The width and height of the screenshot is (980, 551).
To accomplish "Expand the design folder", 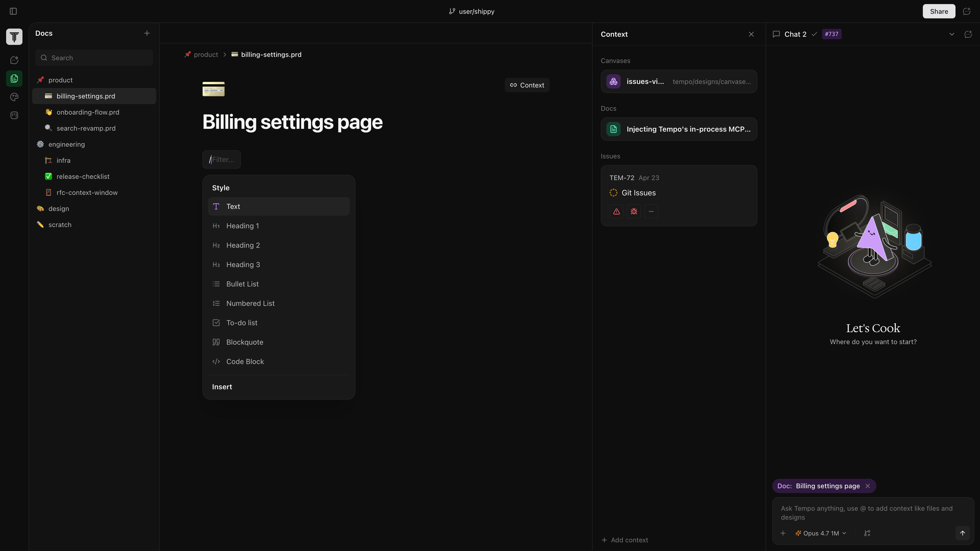I will tap(94, 208).
